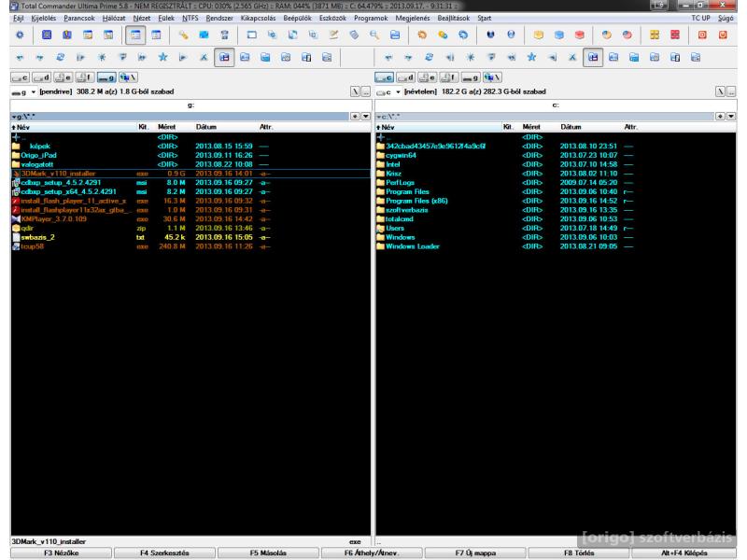Open the Beállítások menu
747x560 pixels.
point(454,18)
